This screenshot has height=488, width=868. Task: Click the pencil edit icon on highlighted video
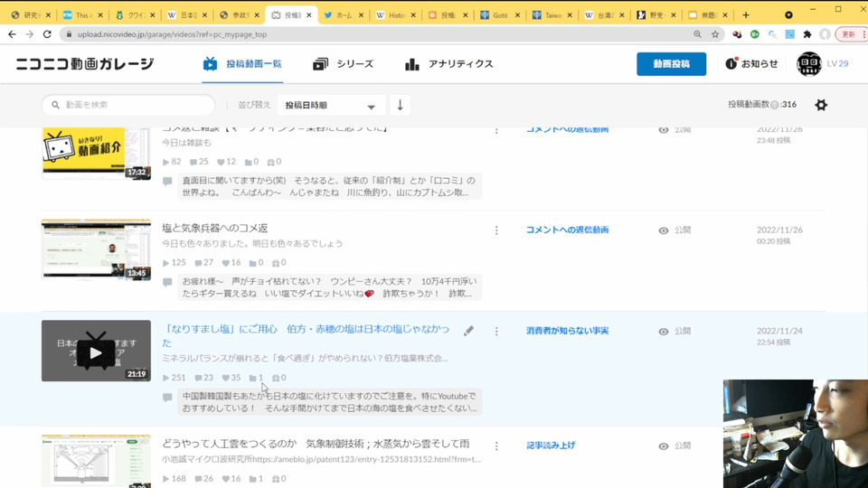(x=468, y=332)
